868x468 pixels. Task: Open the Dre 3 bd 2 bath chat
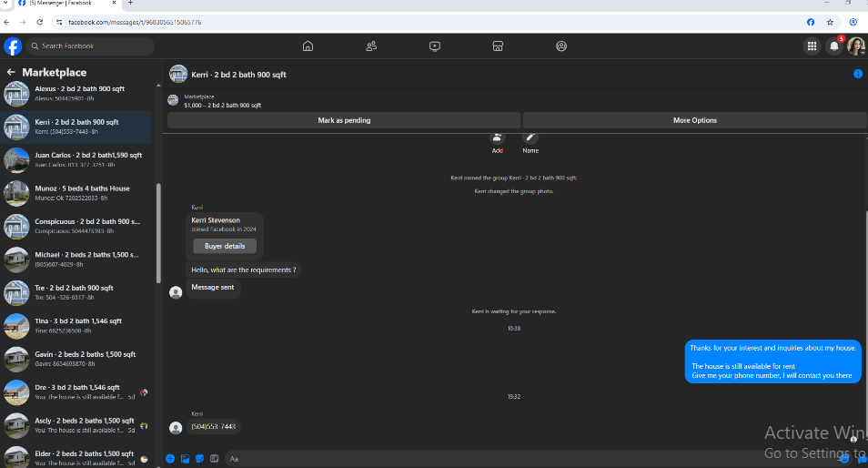click(76, 392)
